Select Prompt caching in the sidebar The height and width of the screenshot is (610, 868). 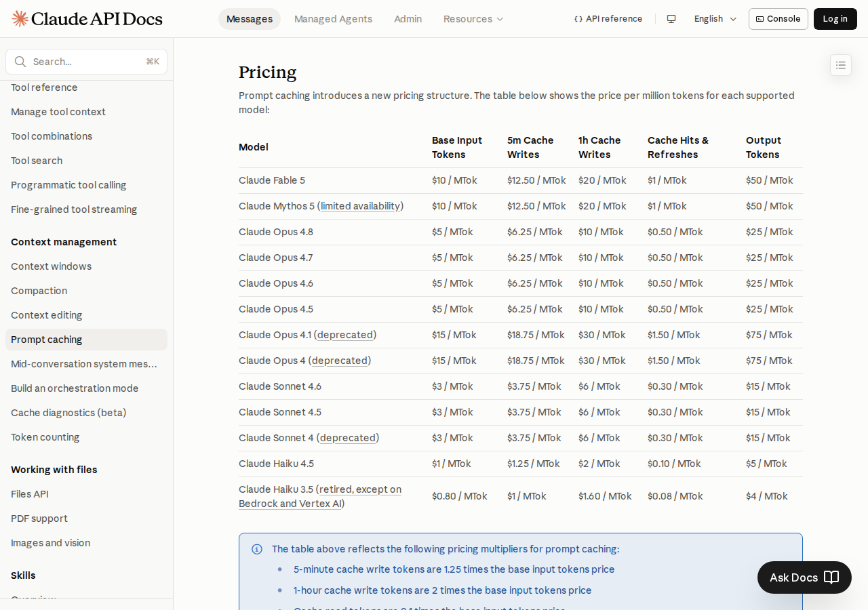86,340
